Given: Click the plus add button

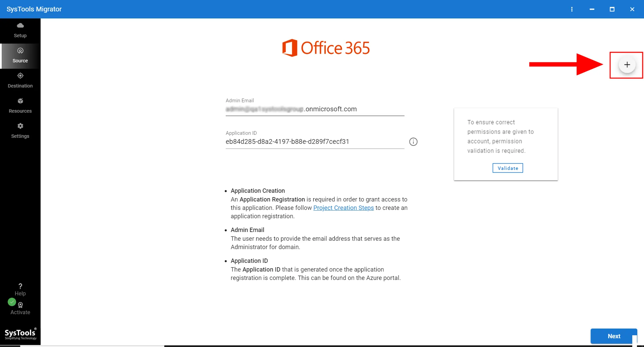Looking at the screenshot, I should pyautogui.click(x=627, y=65).
